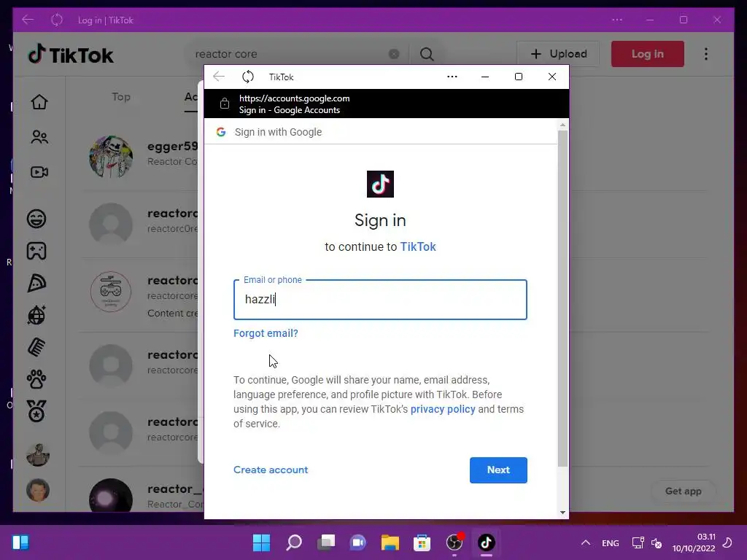Screen dimensions: 747x560
Task: Select the Gaming controller category icon
Action: pos(36,251)
